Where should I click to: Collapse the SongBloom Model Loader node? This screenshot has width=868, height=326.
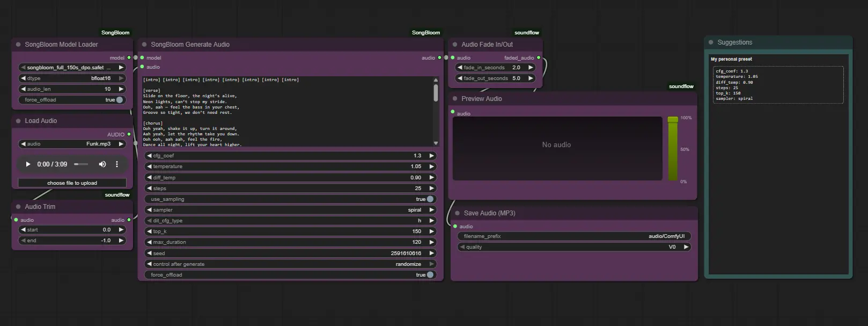click(x=18, y=45)
